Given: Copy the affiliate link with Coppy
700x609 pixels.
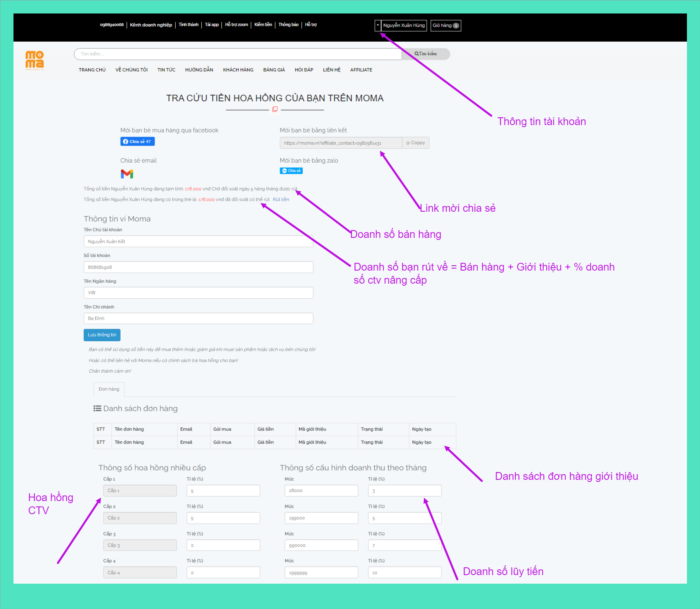Looking at the screenshot, I should pos(416,143).
